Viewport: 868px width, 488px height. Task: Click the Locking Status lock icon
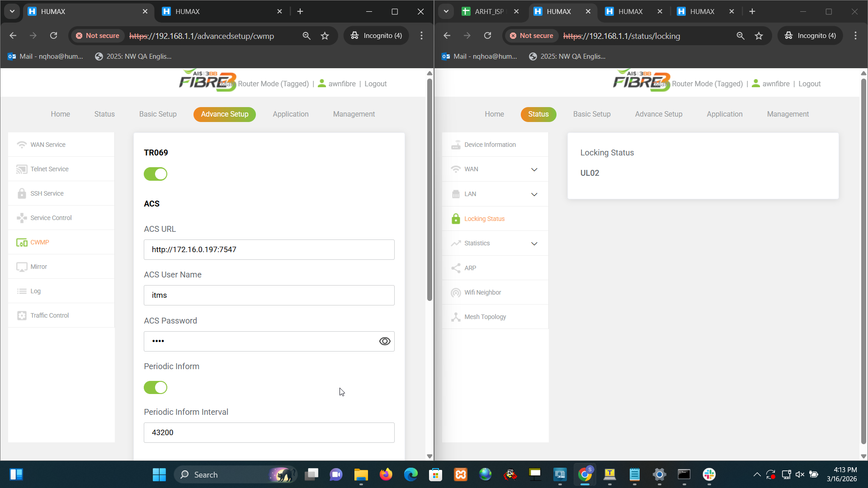coord(456,219)
